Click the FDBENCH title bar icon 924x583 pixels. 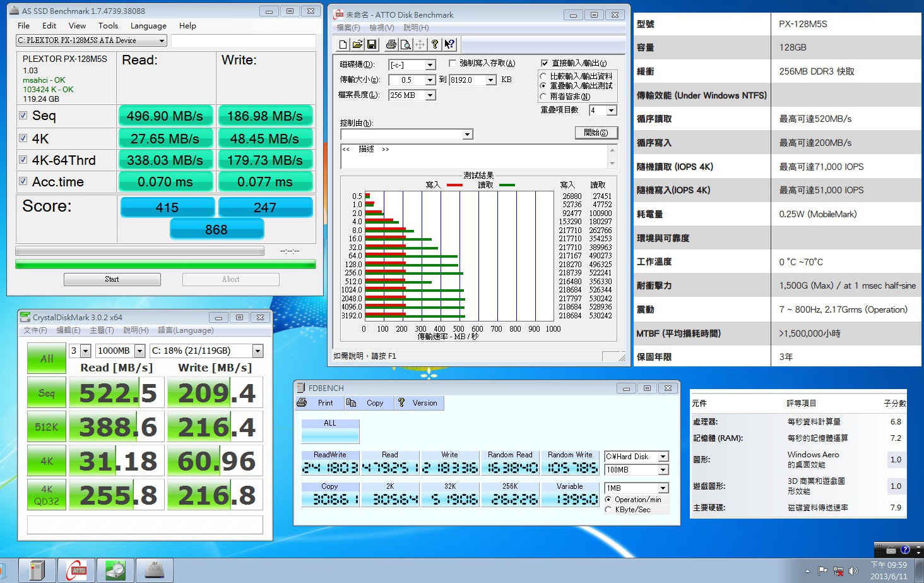click(301, 388)
